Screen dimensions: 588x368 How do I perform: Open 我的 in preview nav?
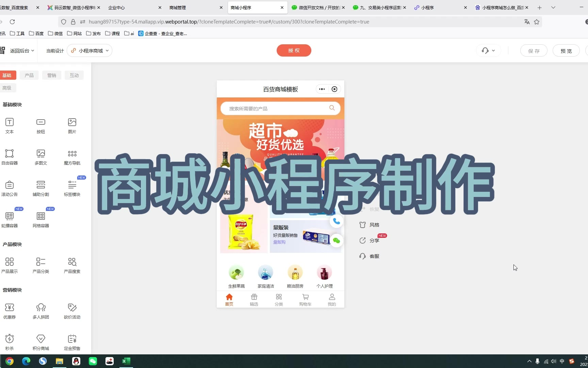click(x=332, y=300)
